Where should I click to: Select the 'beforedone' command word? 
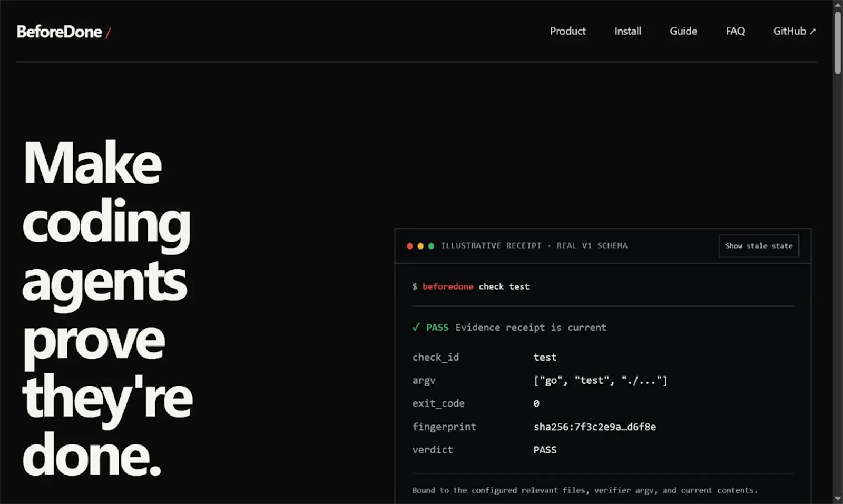click(x=448, y=286)
